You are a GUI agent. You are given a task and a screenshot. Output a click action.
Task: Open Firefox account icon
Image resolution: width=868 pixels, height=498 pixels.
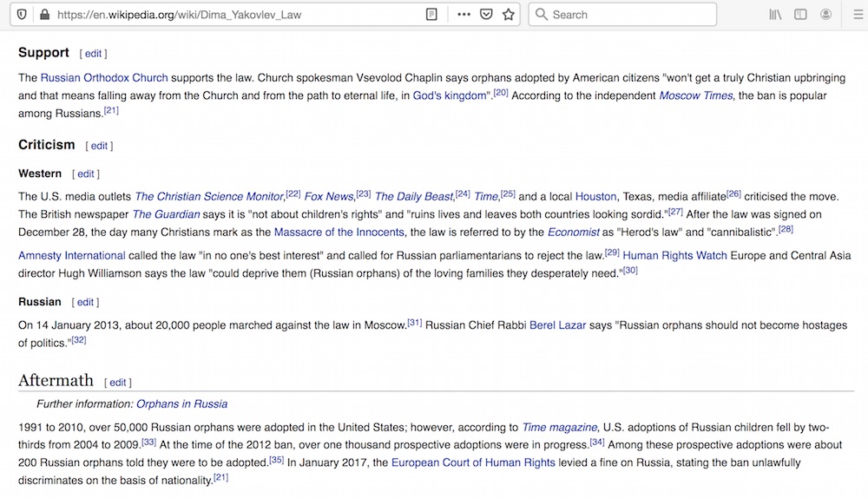(825, 15)
